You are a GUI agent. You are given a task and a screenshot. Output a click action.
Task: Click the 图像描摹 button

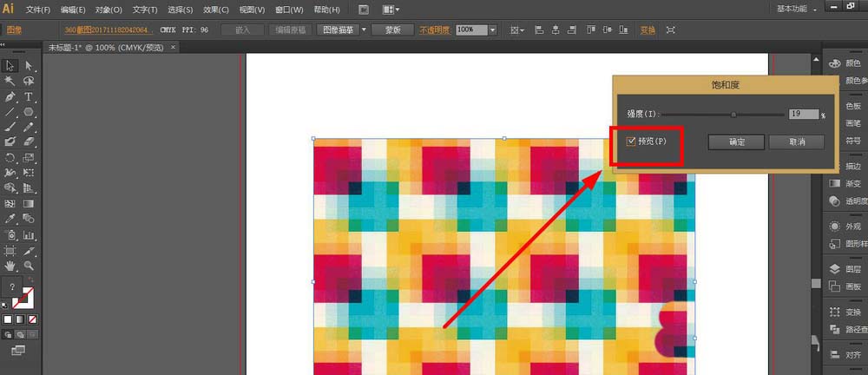tap(338, 30)
